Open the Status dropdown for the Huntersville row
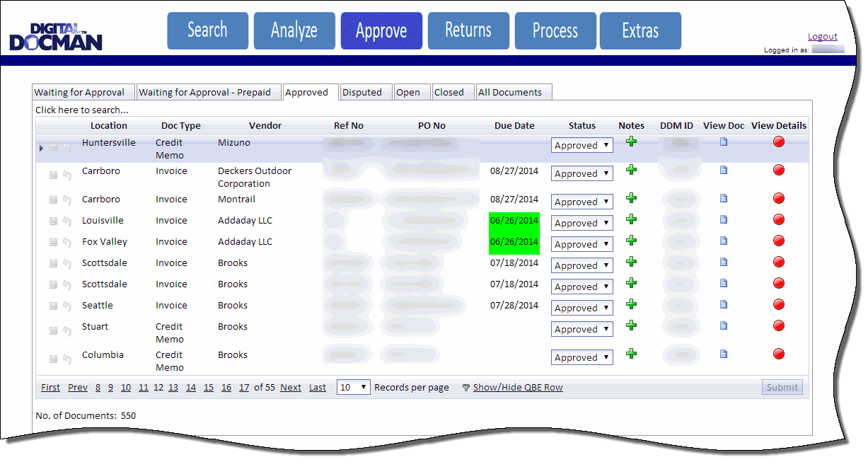 [581, 145]
